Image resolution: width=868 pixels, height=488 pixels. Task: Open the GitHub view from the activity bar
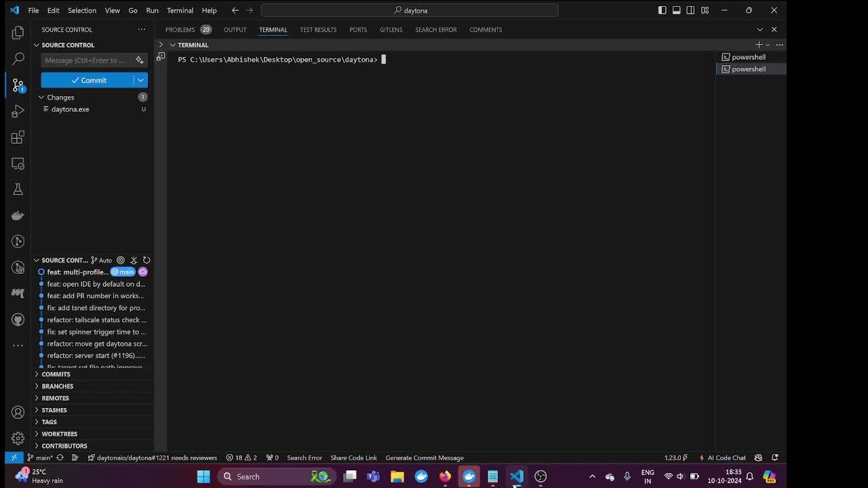click(18, 319)
